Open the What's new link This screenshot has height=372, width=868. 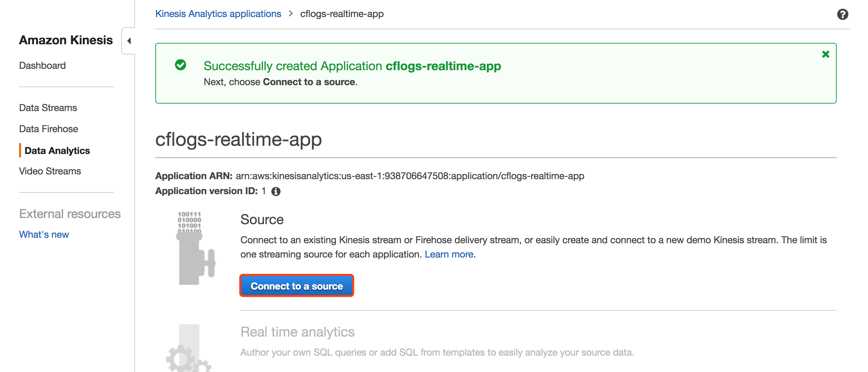tap(44, 234)
